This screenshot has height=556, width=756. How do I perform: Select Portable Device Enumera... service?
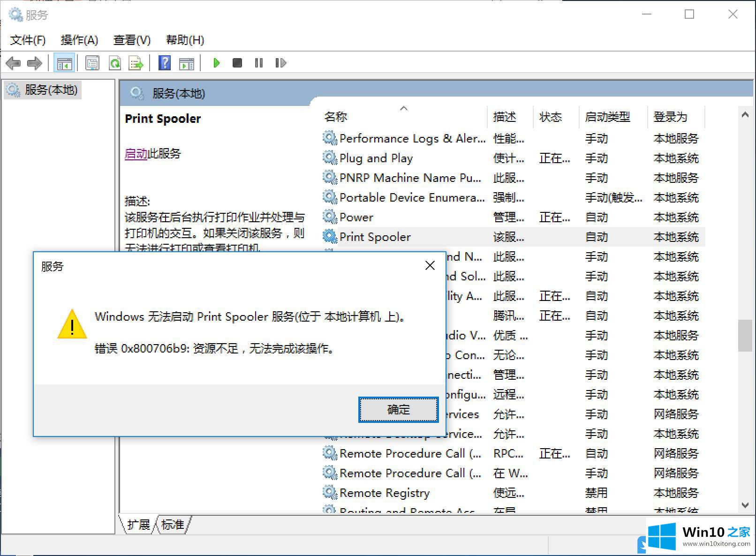point(412,197)
